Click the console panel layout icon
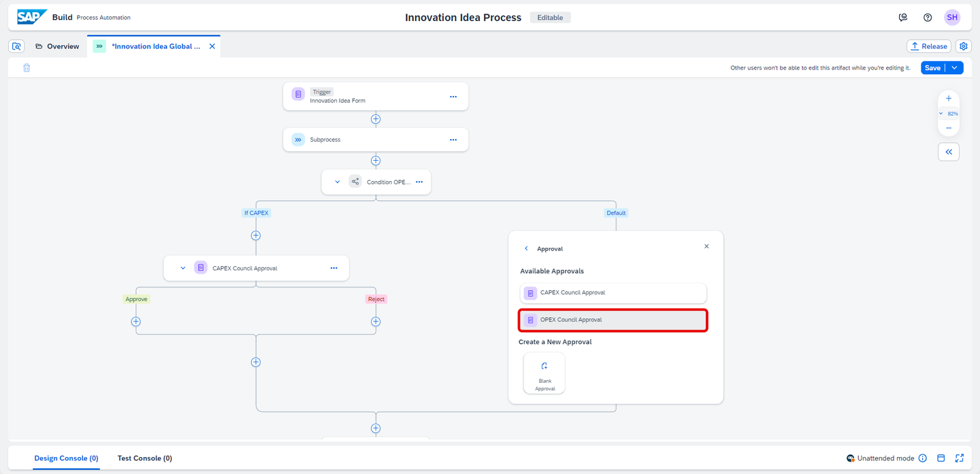Viewport: 980px width, 474px height. 941,458
